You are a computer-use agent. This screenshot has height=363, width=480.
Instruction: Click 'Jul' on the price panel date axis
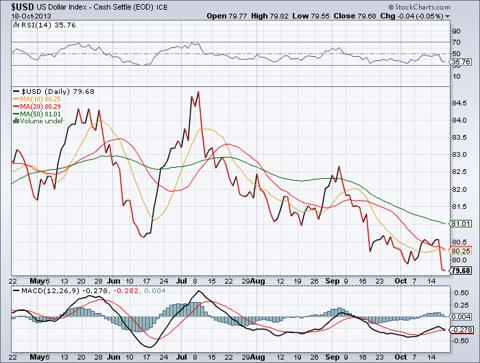click(182, 281)
